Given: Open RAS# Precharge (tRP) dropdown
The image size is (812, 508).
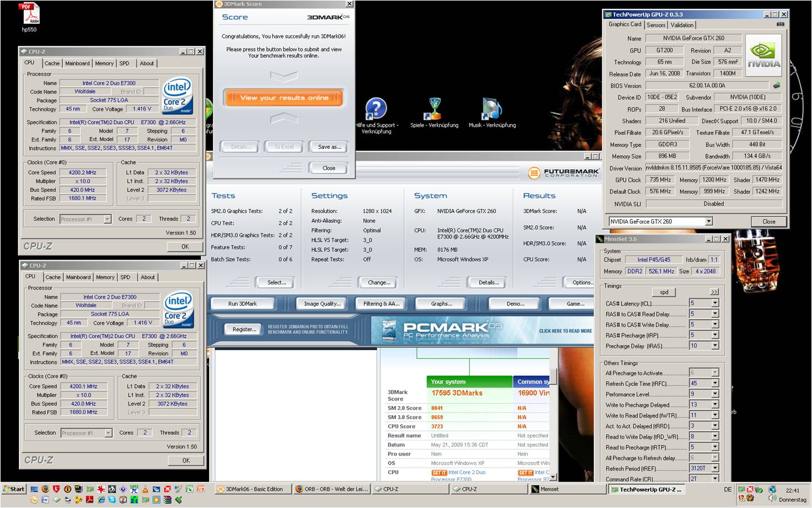Looking at the screenshot, I should pyautogui.click(x=715, y=335).
